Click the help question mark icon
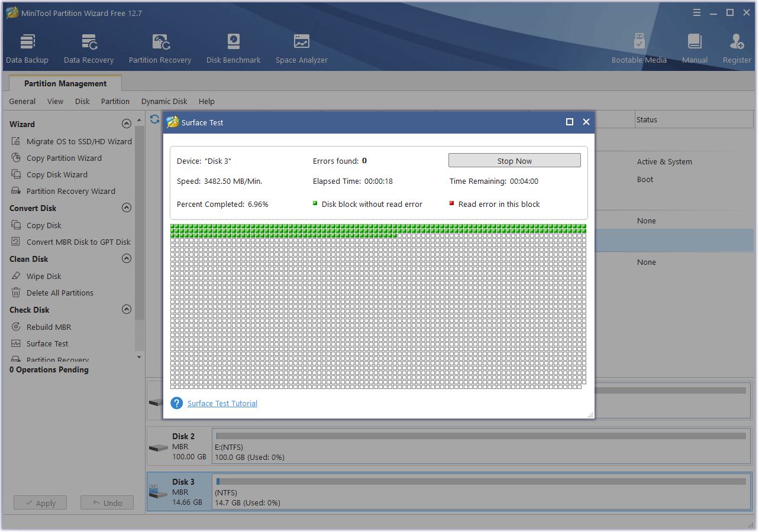Screen dimensions: 759x532 pyautogui.click(x=176, y=403)
